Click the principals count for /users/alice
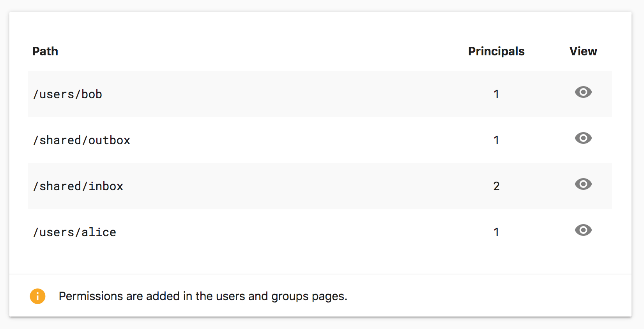Image resolution: width=644 pixels, height=329 pixels. point(496,232)
